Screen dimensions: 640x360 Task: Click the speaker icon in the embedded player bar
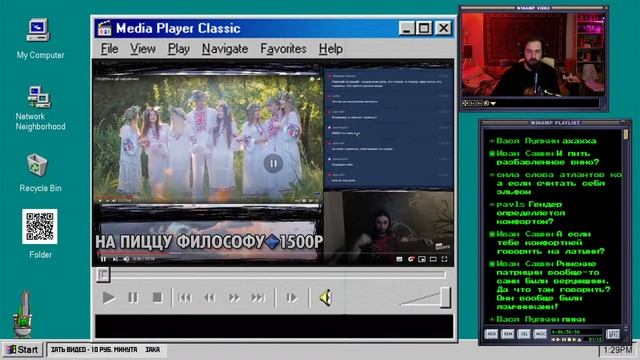tap(126, 259)
